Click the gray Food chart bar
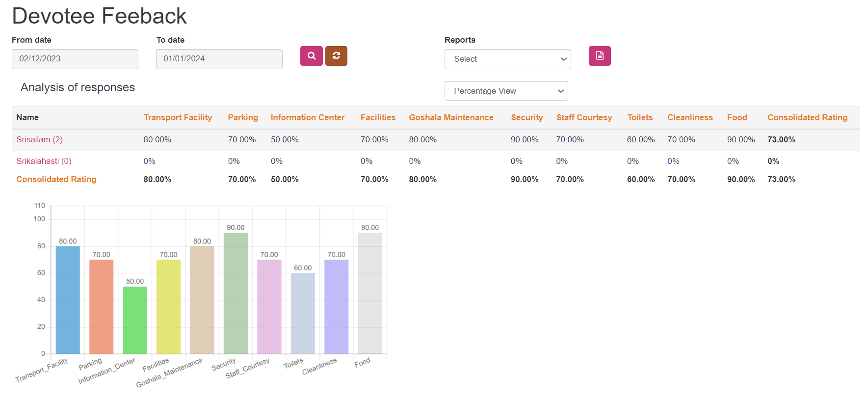Image resolution: width=868 pixels, height=397 pixels. (x=370, y=293)
